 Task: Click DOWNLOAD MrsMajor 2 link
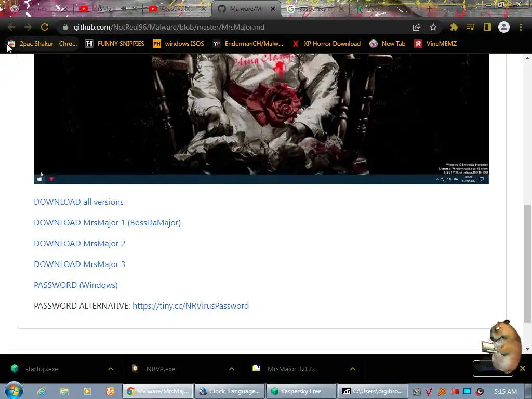click(x=79, y=243)
